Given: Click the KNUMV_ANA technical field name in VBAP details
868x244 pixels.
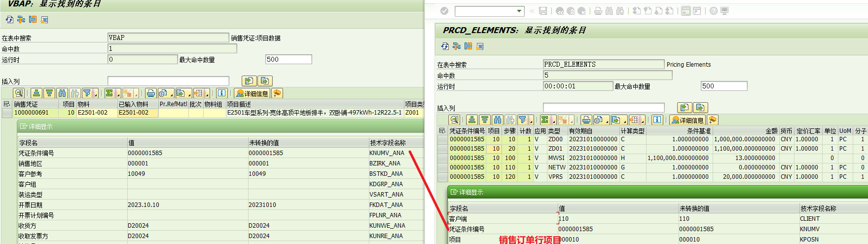Looking at the screenshot, I should [387, 153].
